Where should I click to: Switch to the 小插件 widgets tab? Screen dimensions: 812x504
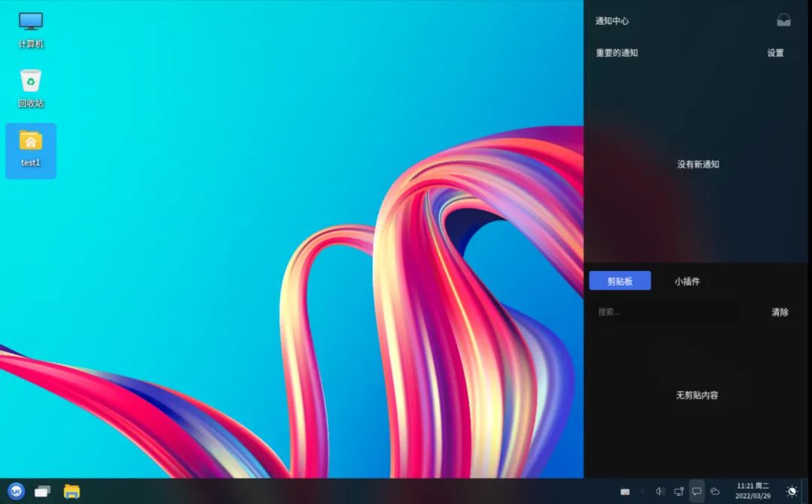tap(686, 281)
